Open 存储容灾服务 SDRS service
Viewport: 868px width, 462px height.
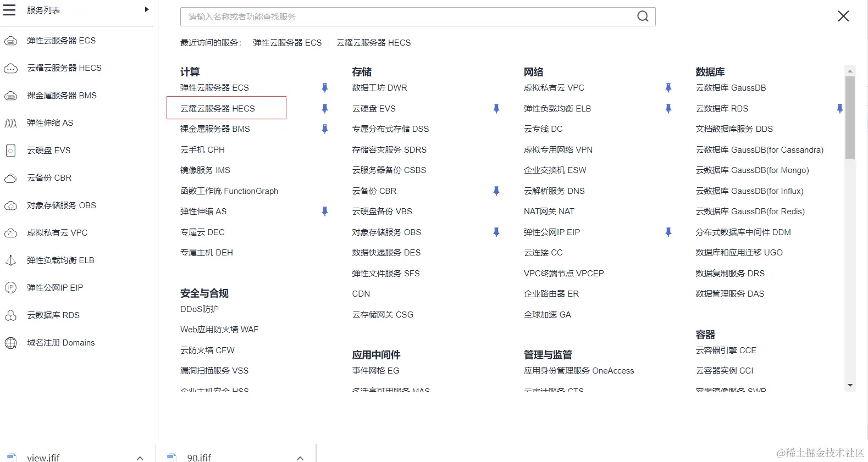tap(389, 150)
